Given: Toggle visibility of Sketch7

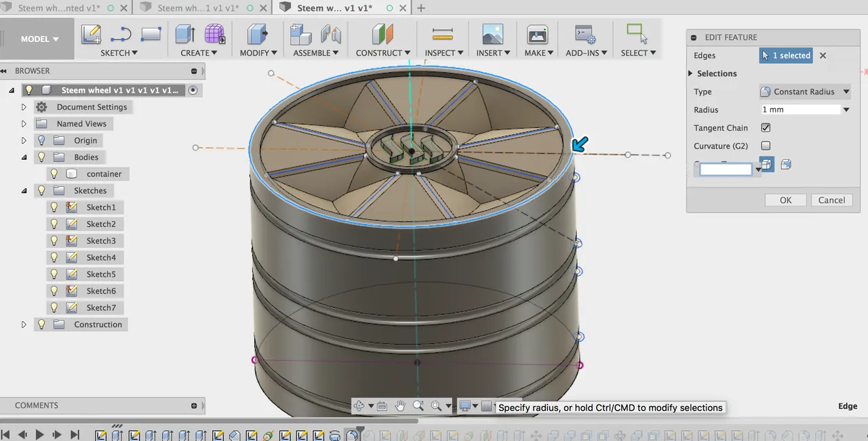Looking at the screenshot, I should pos(54,308).
